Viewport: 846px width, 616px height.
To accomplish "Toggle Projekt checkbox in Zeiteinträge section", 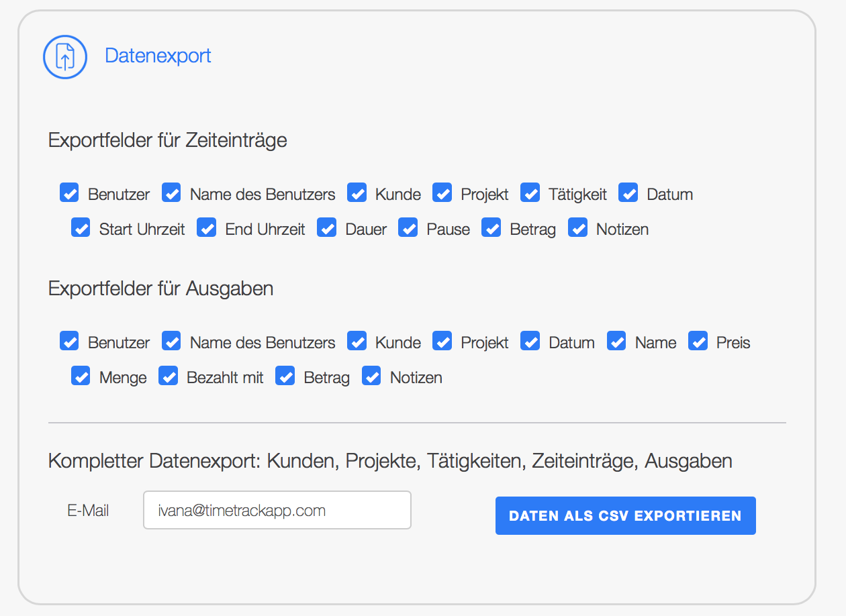I will click(442, 193).
